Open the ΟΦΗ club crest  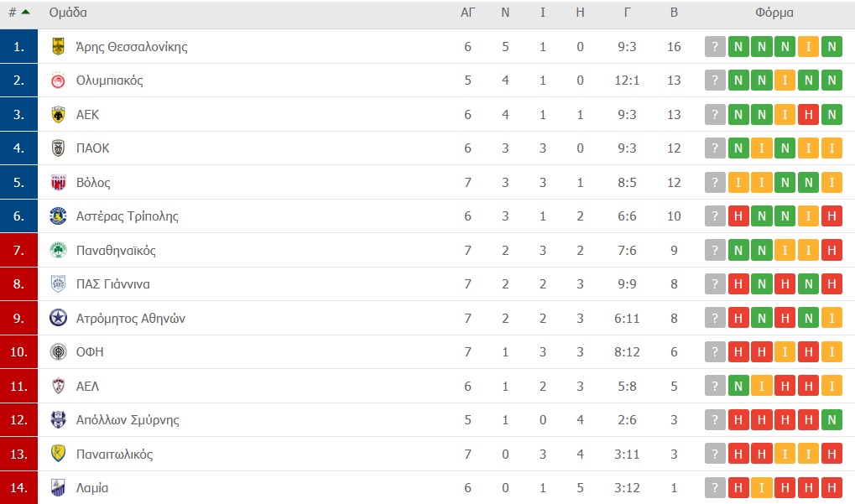point(58,352)
